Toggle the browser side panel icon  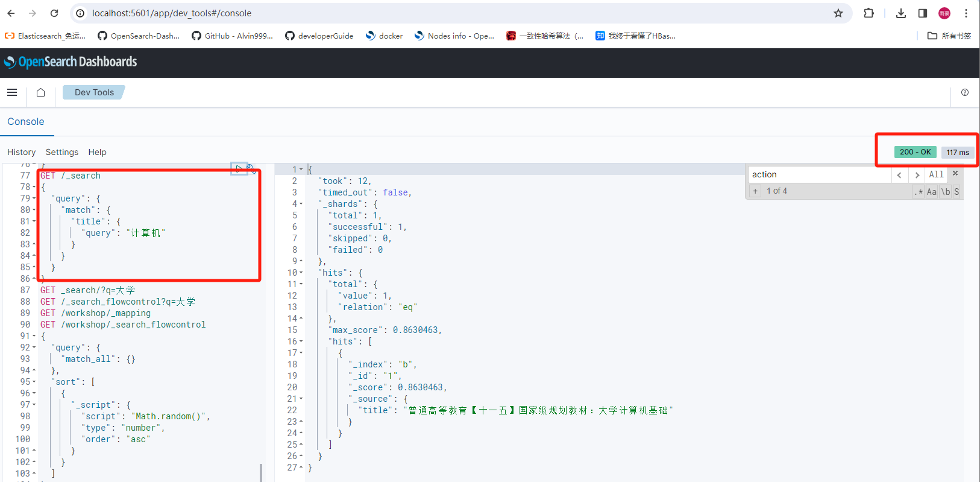[x=923, y=13]
